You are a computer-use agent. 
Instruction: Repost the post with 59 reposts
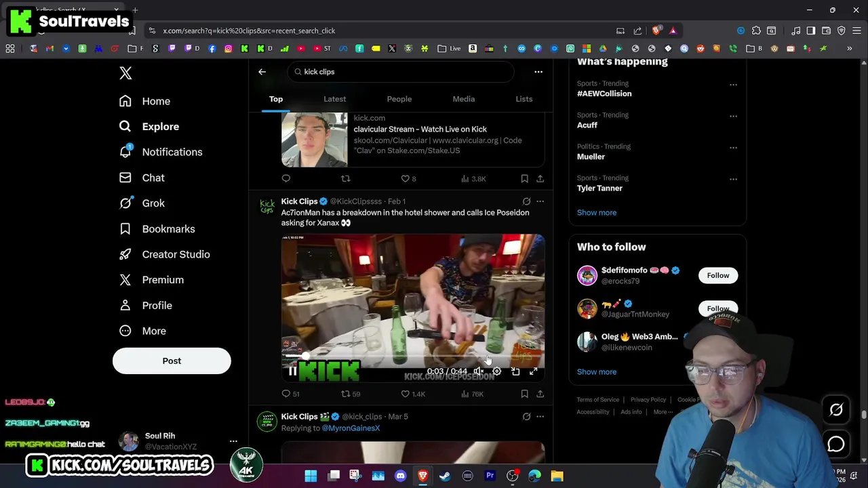[351, 394]
